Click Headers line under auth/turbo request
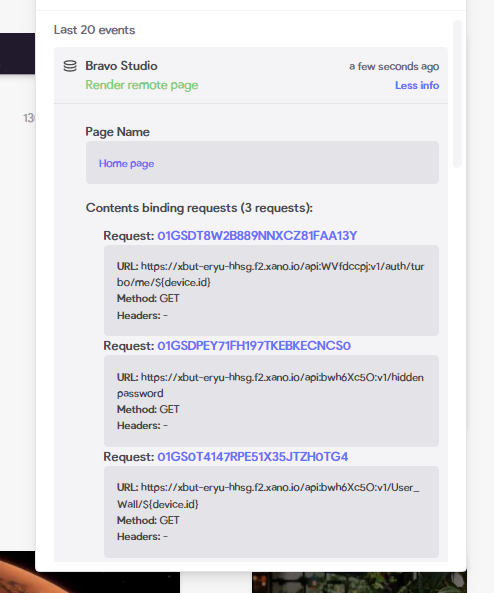The width and height of the screenshot is (494, 593). point(142,315)
